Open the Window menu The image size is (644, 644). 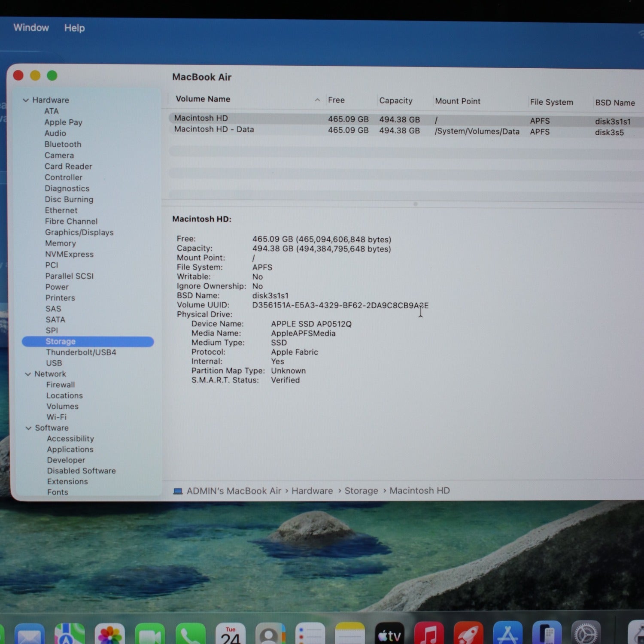point(31,27)
